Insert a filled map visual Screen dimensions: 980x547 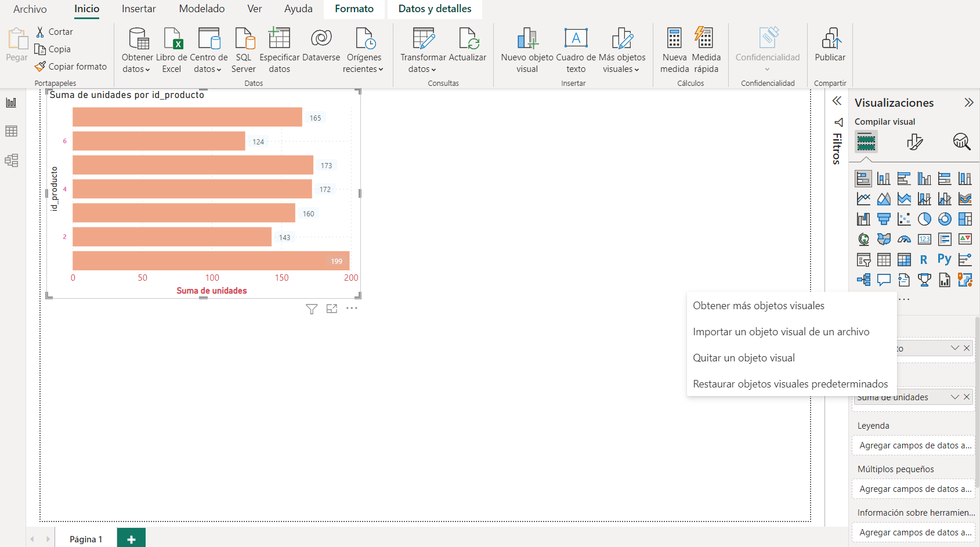pos(884,239)
